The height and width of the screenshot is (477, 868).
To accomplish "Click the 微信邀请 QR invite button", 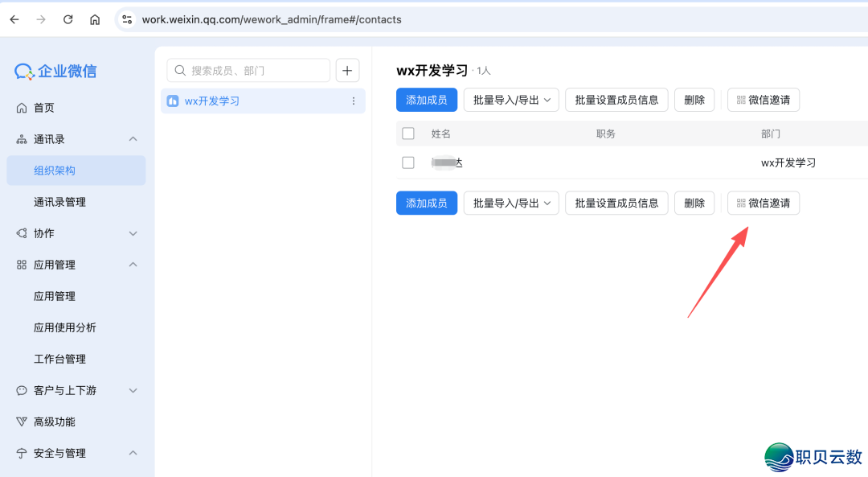I will click(763, 100).
